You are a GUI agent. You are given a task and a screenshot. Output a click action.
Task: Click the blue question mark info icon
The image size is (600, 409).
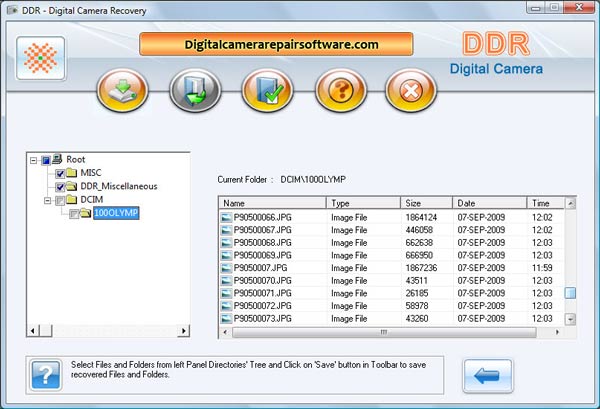pyautogui.click(x=46, y=375)
